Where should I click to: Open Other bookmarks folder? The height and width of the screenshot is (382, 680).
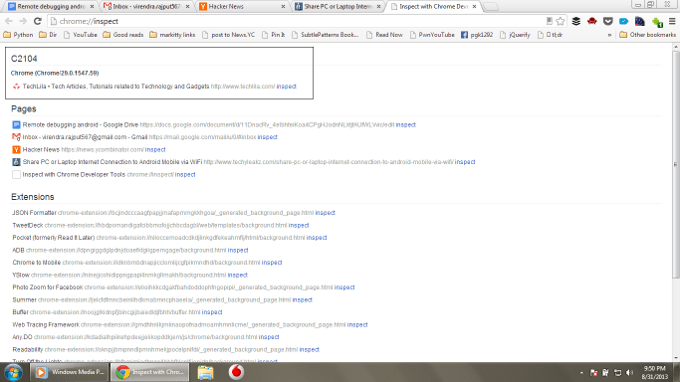click(x=647, y=35)
